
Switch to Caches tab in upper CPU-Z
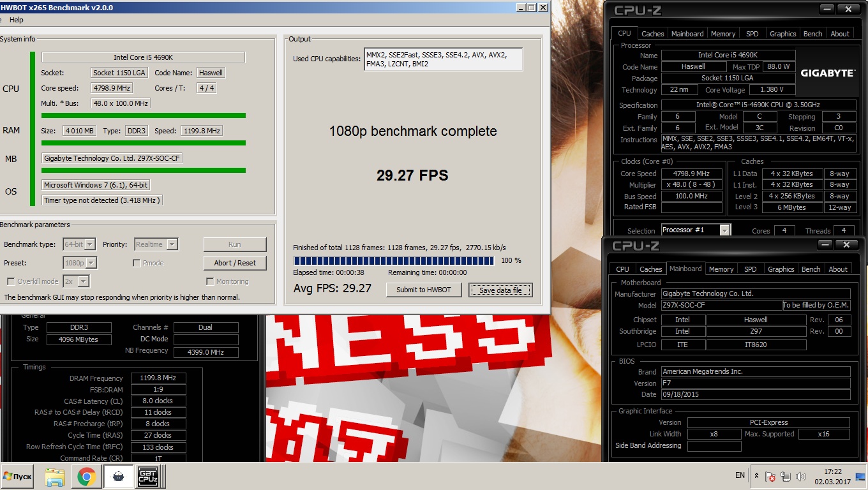click(652, 34)
